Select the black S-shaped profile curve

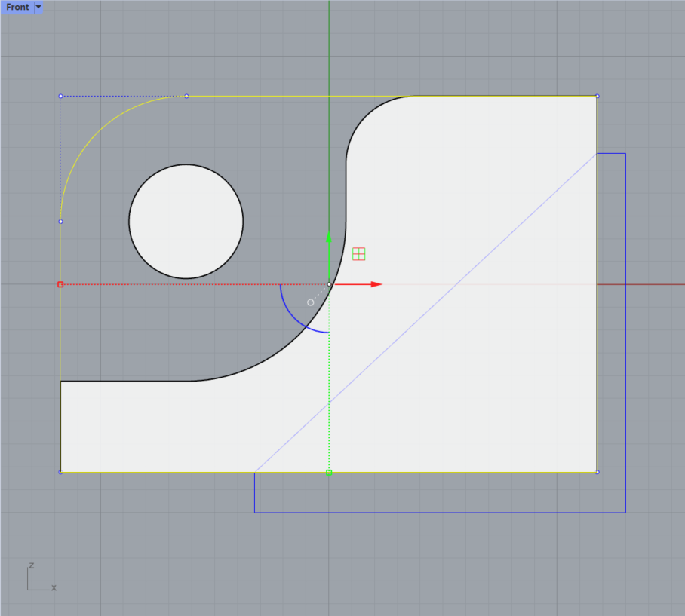tap(346, 192)
